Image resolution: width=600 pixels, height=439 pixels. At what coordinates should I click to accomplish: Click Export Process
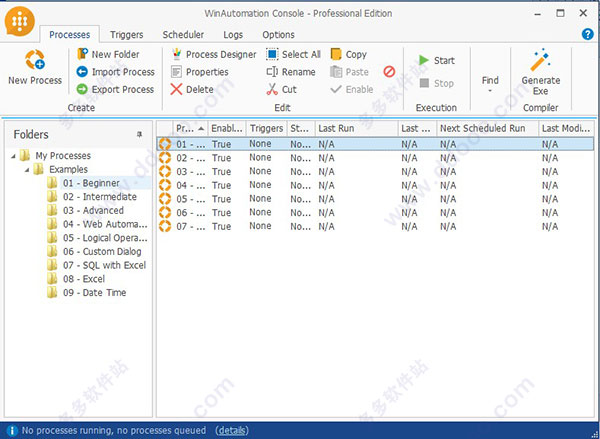click(x=115, y=90)
